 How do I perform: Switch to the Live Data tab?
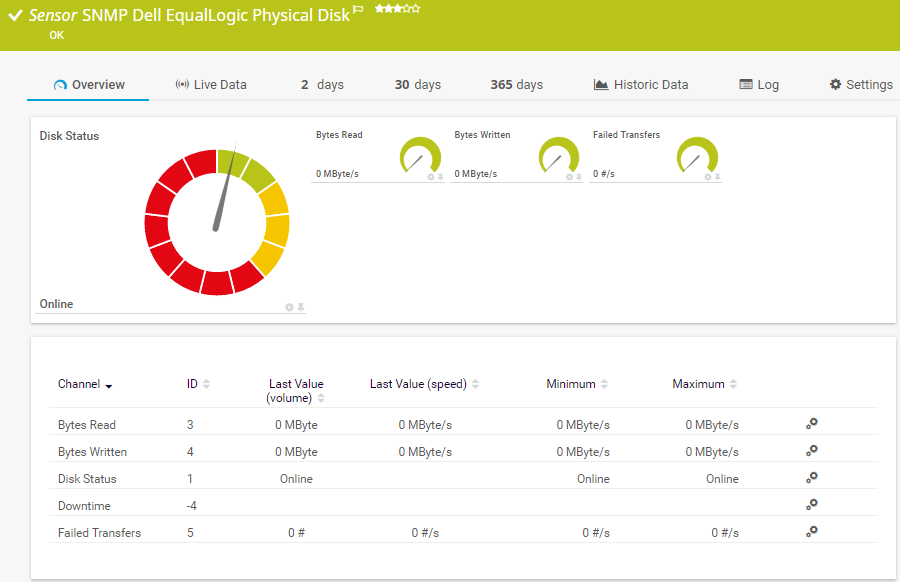coord(211,85)
